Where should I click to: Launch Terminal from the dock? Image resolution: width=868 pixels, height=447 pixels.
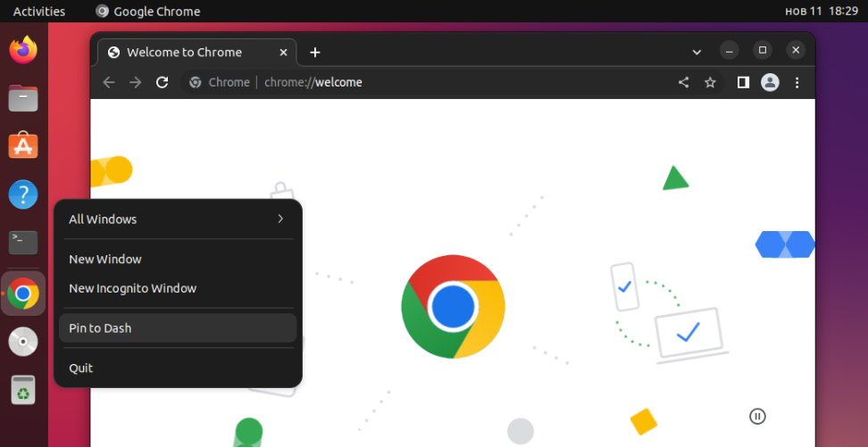point(23,243)
